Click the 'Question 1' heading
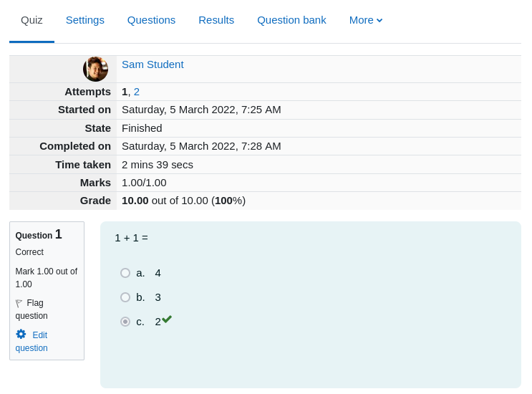This screenshot has height=394, width=532. [x=39, y=234]
